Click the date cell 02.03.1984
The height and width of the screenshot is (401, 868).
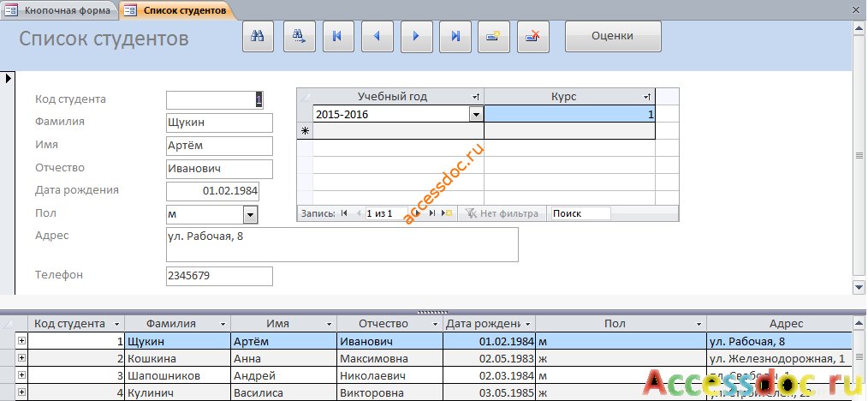pos(490,375)
